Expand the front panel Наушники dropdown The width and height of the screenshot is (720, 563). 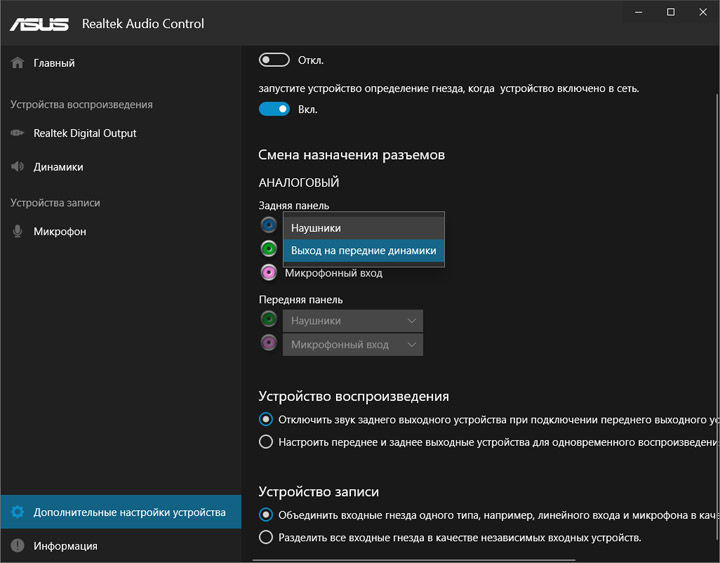353,321
